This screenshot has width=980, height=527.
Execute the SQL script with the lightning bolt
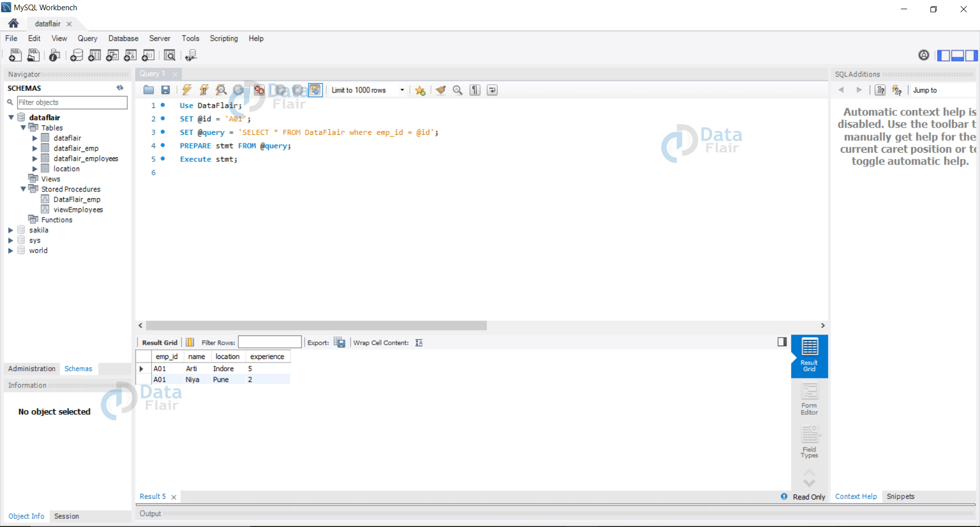[x=187, y=90]
